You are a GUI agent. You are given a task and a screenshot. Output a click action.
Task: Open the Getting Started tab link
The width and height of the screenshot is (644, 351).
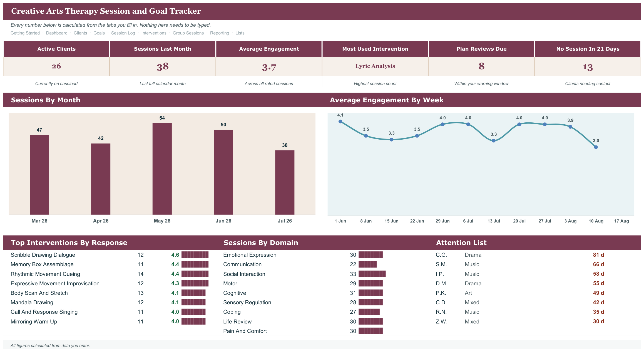25,33
